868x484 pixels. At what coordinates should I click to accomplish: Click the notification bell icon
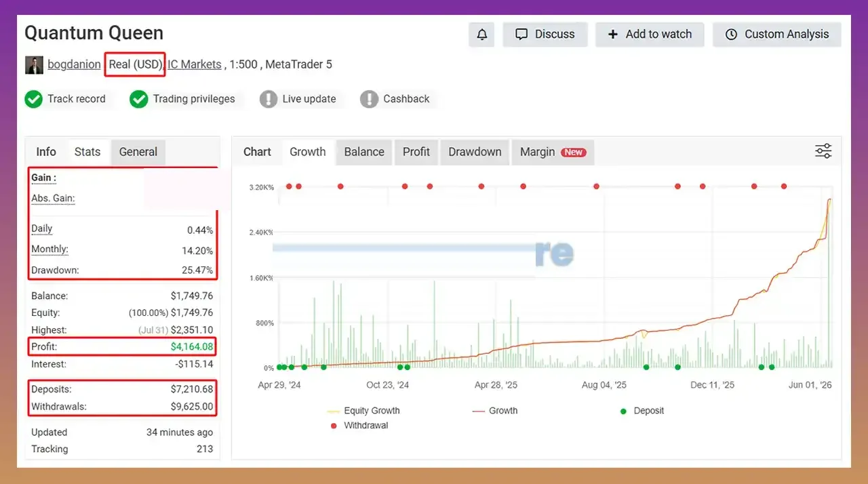coord(481,35)
